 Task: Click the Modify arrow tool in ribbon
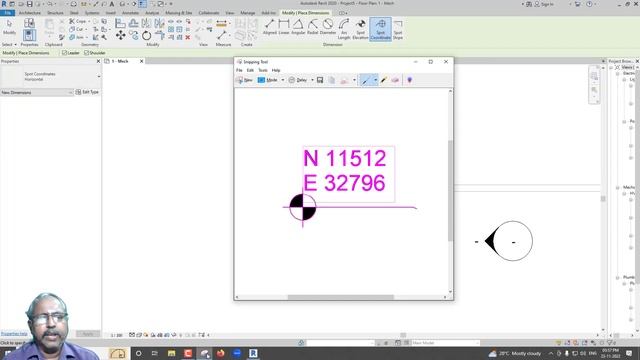9,27
